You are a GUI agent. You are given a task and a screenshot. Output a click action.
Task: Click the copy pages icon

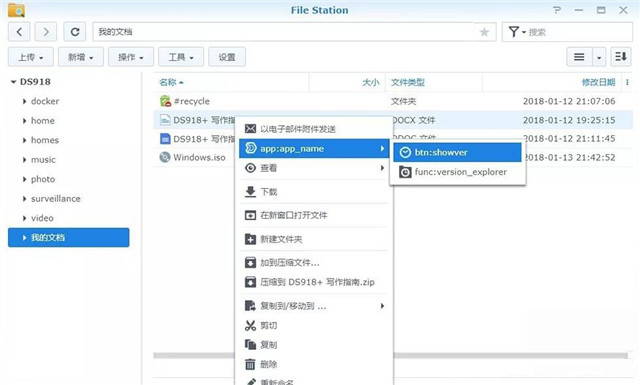(x=250, y=345)
